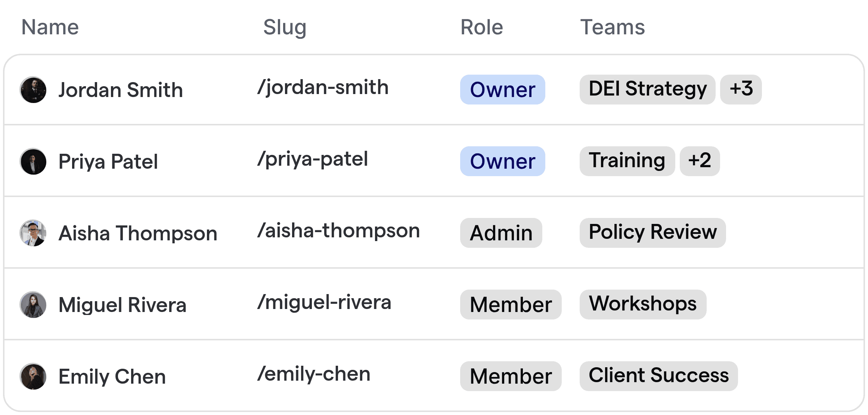Select the Owner badge for Jordan Smith
This screenshot has height=415, width=868.
[x=502, y=90]
